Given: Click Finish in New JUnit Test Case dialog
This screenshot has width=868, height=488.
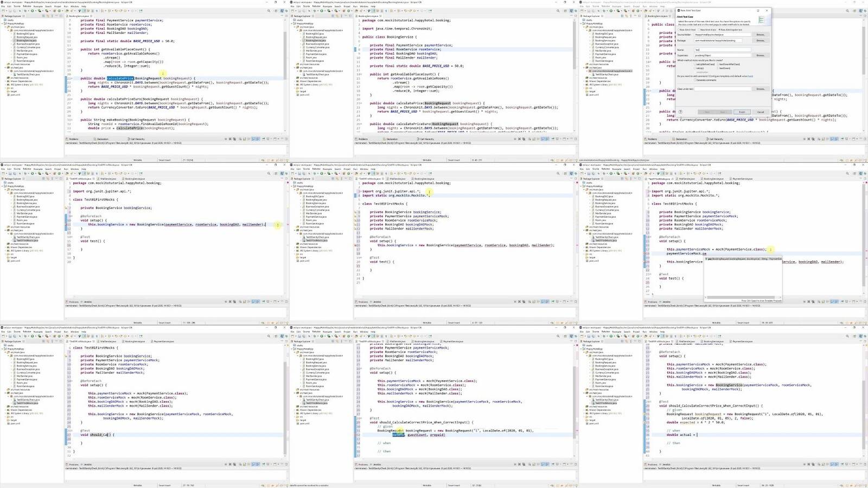Looking at the screenshot, I should 742,112.
